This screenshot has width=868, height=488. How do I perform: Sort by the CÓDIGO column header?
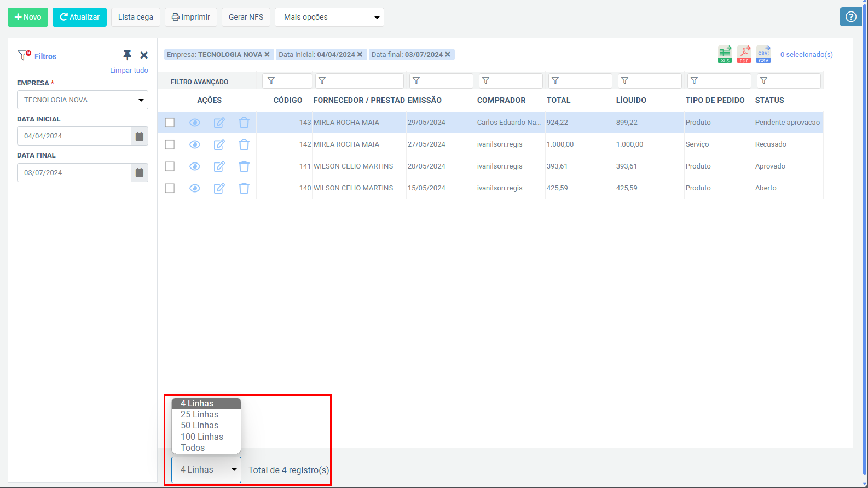(x=288, y=100)
